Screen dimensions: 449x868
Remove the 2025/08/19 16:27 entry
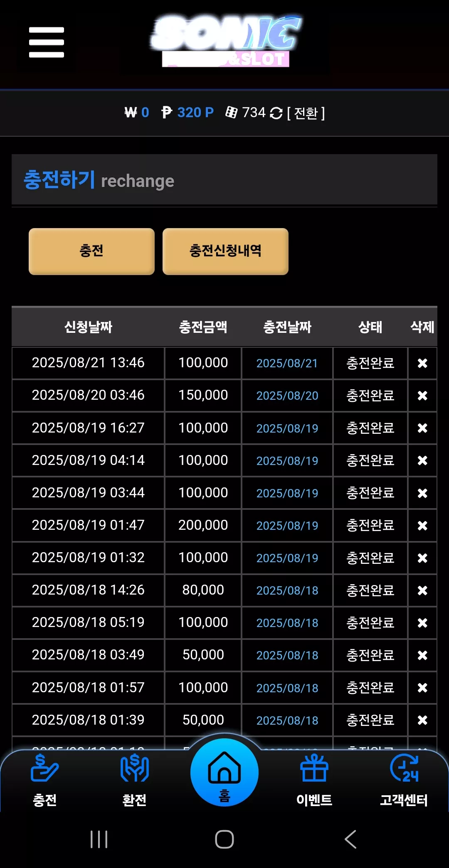pyautogui.click(x=422, y=428)
